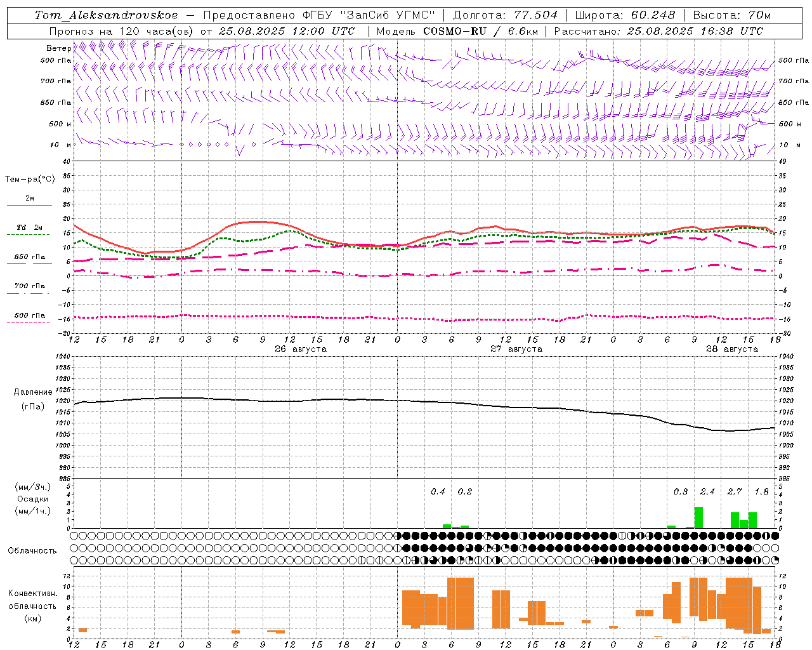Select the latitude value Широта: 60.248
812x650 pixels.
pos(625,15)
